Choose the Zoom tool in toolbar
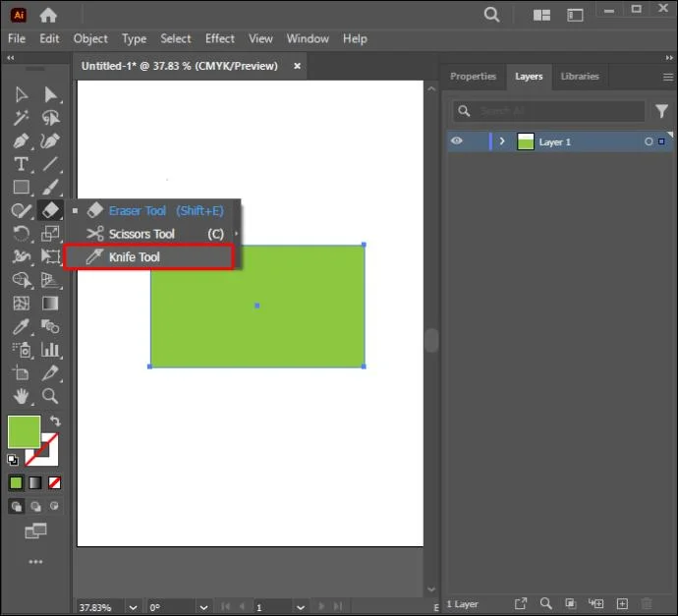 click(50, 396)
